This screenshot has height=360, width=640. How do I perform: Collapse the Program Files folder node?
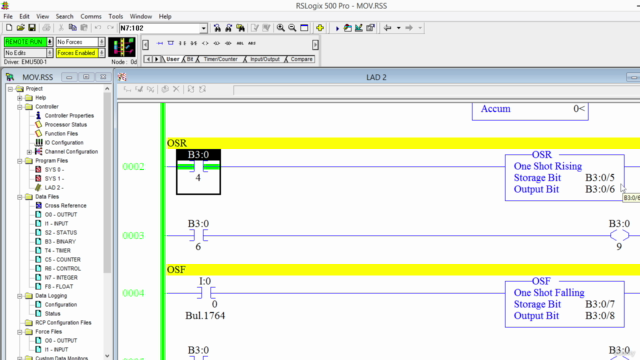[20, 160]
